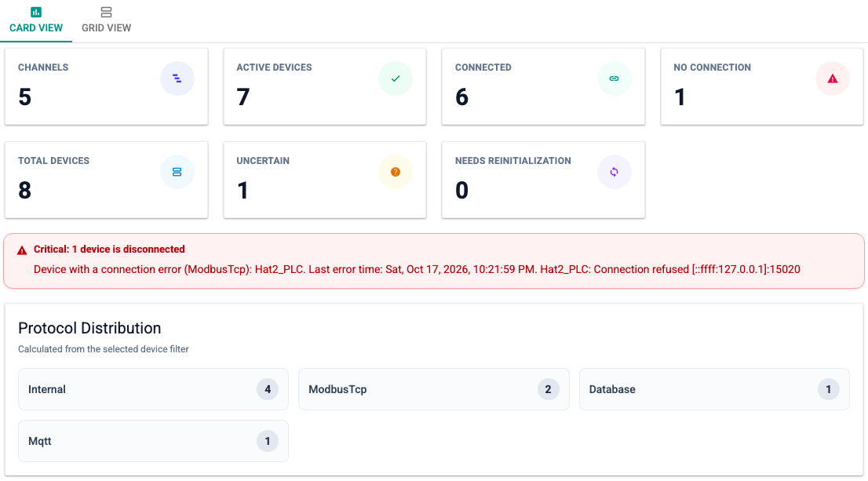The image size is (868, 481).
Task: Open the Uncertain devices card
Action: 325,180
